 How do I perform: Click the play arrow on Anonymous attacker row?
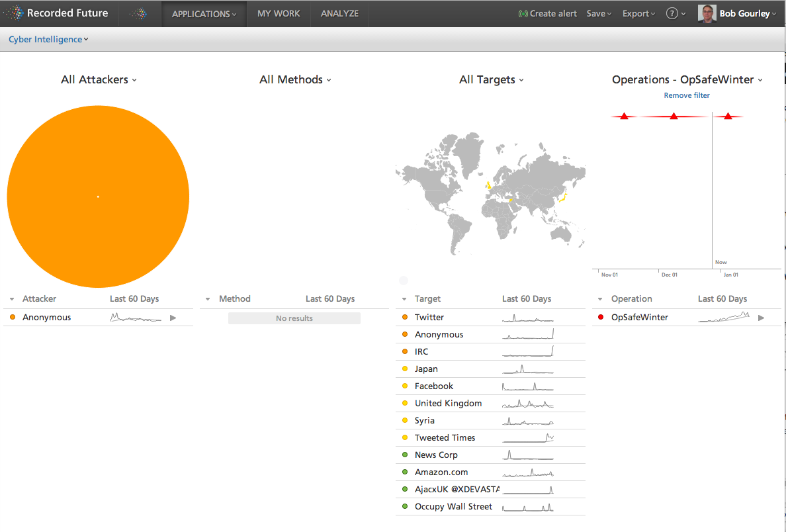(x=173, y=318)
